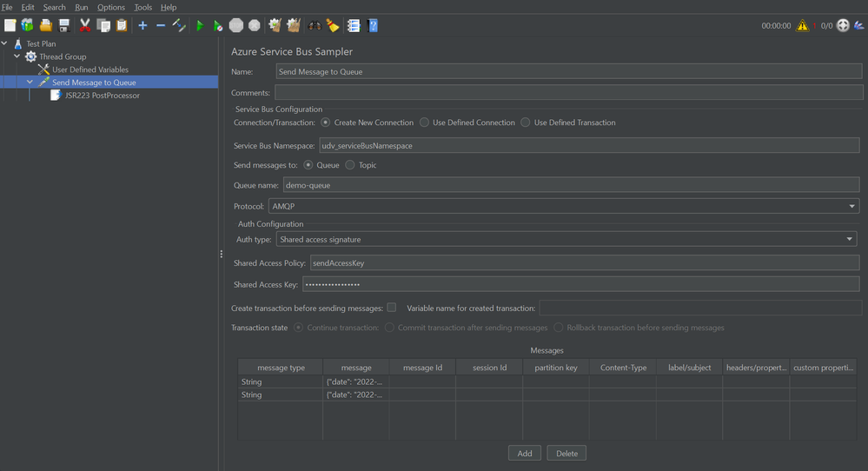The image size is (868, 471).
Task: Enable create transaction before sending messages checkbox
Action: coord(391,307)
